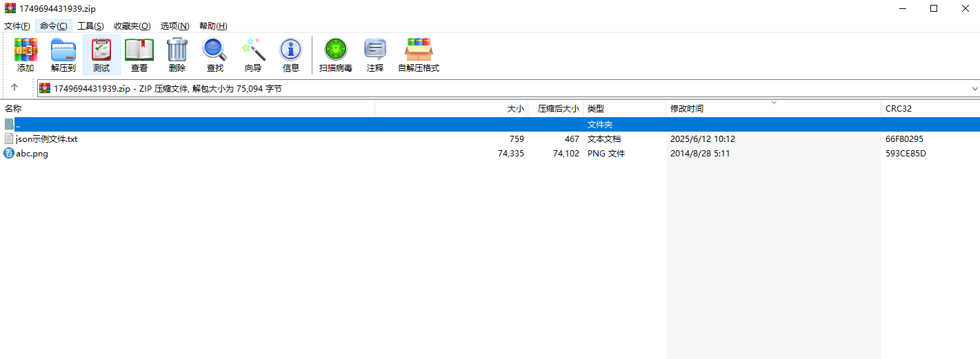Click the 文件夹 type cell in ".." row
This screenshot has height=359, width=980.
(600, 125)
